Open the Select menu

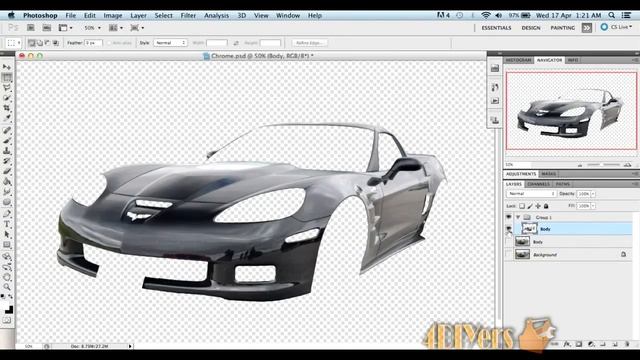point(163,15)
